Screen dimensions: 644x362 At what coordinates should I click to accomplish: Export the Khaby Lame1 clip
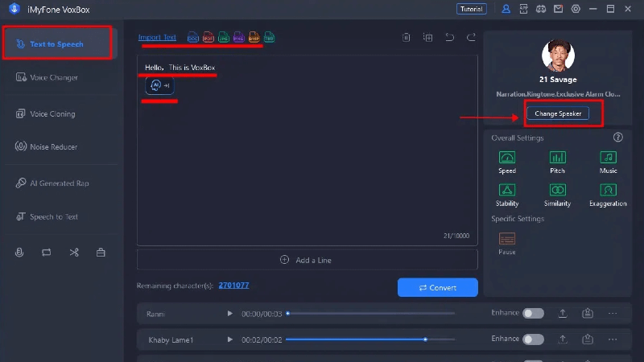563,339
